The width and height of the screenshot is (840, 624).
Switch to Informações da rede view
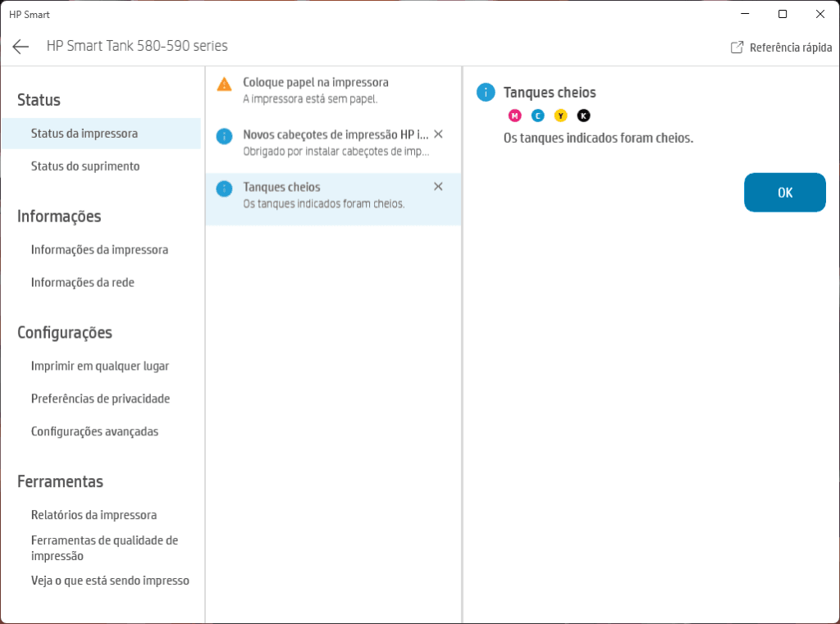(84, 282)
